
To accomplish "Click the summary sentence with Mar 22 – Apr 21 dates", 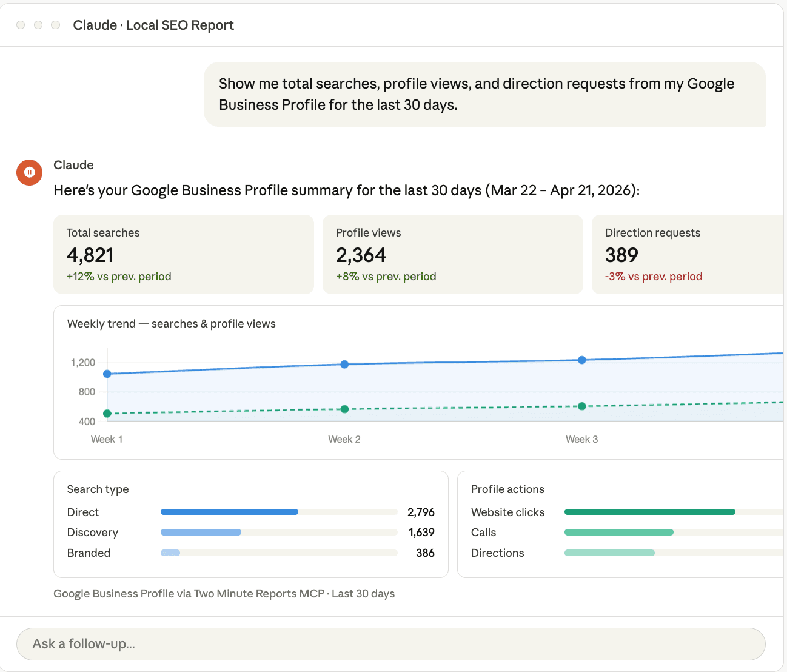I will pos(347,190).
